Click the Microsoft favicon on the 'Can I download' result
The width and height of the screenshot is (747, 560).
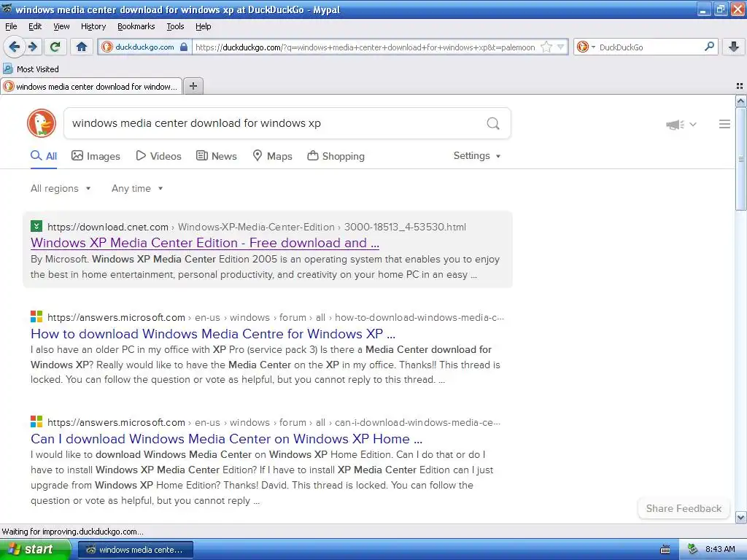pyautogui.click(x=36, y=421)
